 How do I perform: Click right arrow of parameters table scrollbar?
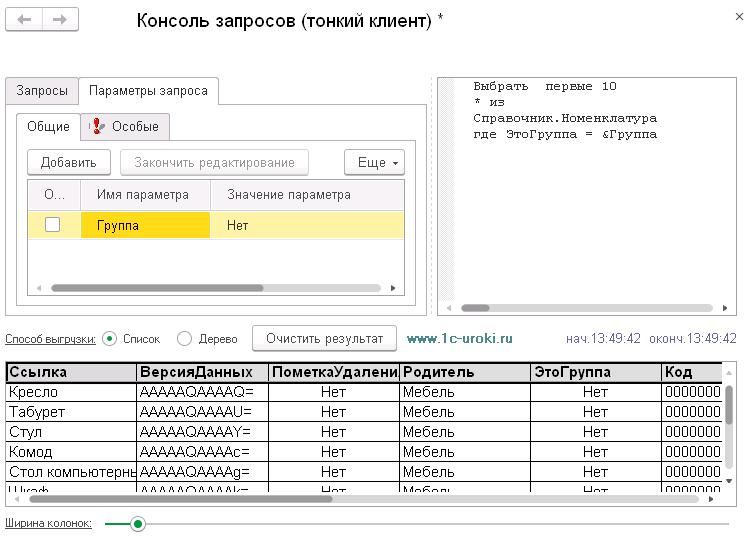(x=393, y=288)
